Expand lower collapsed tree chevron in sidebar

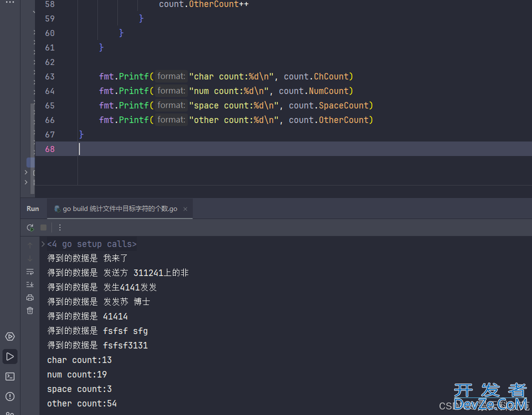26,182
